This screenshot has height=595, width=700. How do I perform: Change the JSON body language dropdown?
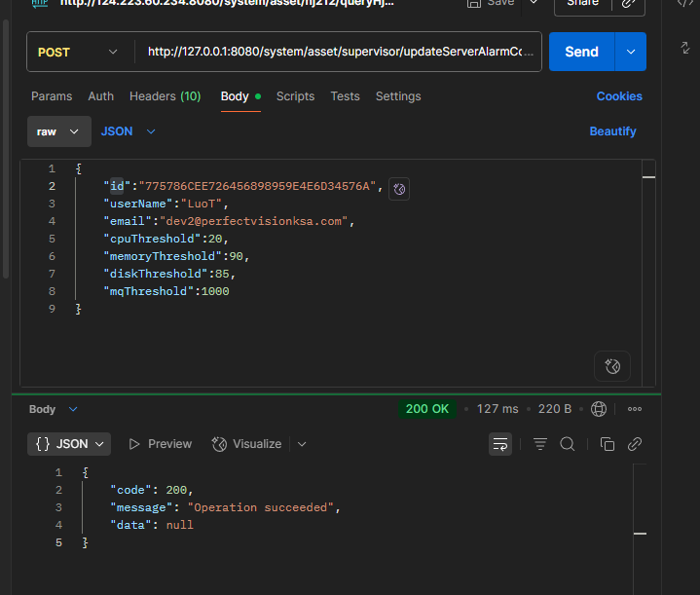click(128, 131)
